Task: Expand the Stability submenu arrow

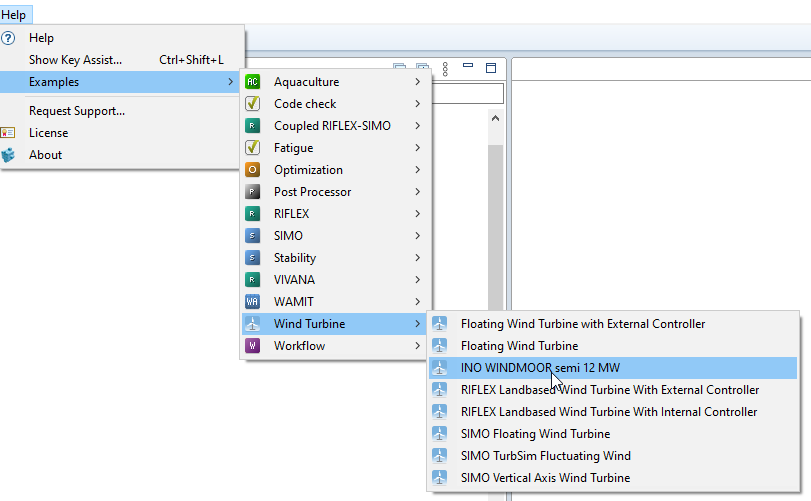Action: [x=418, y=258]
